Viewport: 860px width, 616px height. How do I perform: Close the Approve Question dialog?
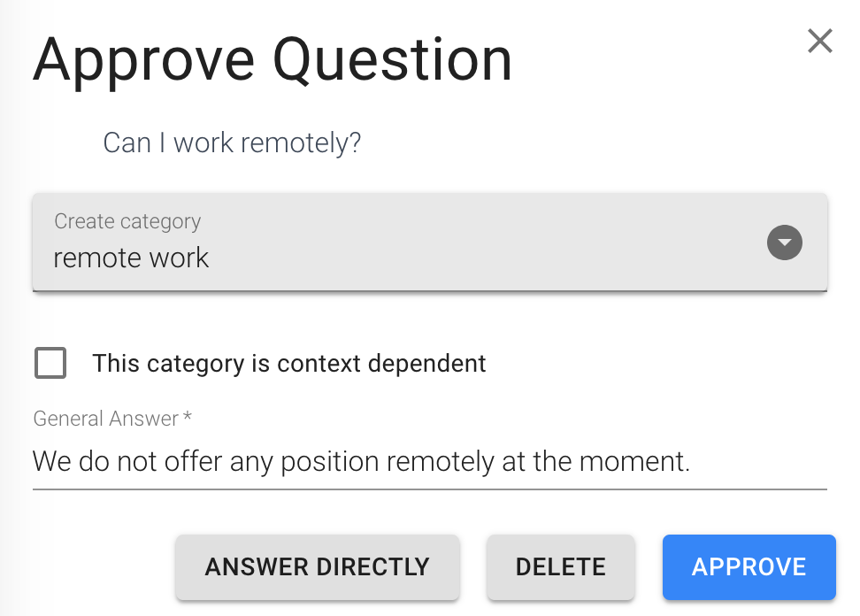pos(820,41)
